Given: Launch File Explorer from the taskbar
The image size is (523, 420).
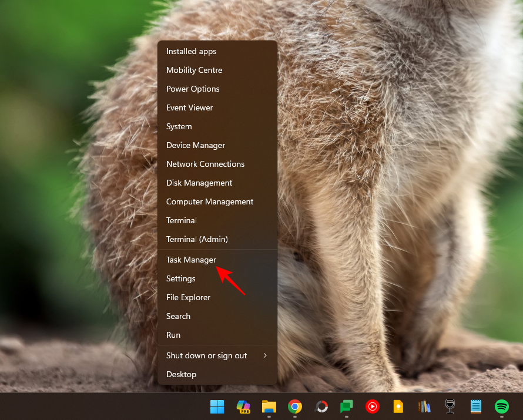Looking at the screenshot, I should pos(269,406).
